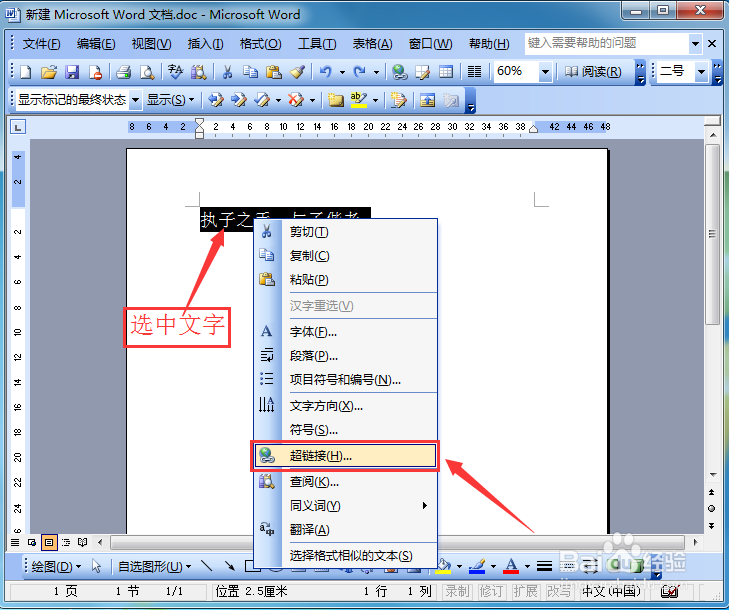
Task: Open the 格式(O) menu
Action: (x=260, y=44)
